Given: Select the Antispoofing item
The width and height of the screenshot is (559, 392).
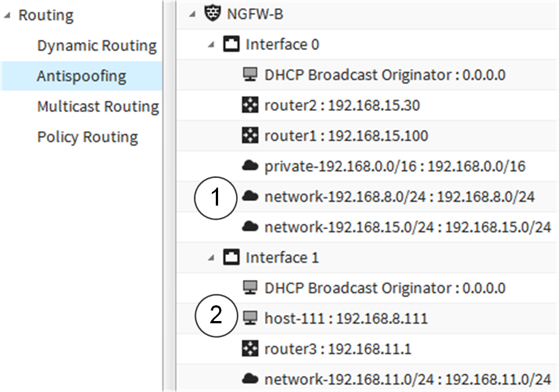Looking at the screenshot, I should [x=81, y=76].
